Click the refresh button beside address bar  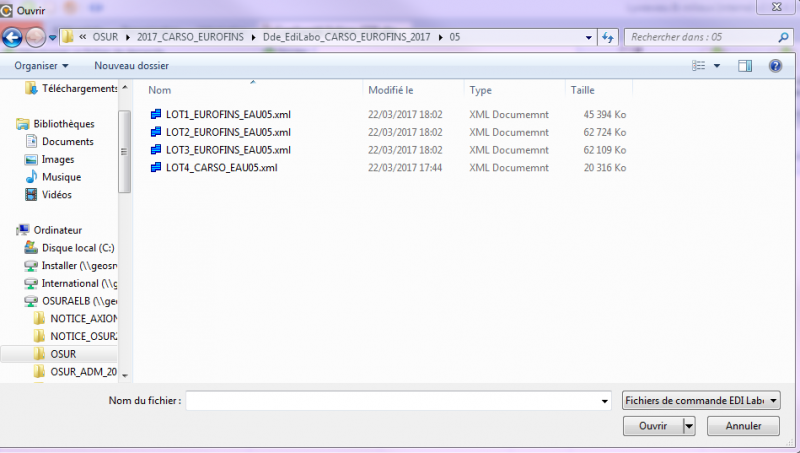point(608,38)
